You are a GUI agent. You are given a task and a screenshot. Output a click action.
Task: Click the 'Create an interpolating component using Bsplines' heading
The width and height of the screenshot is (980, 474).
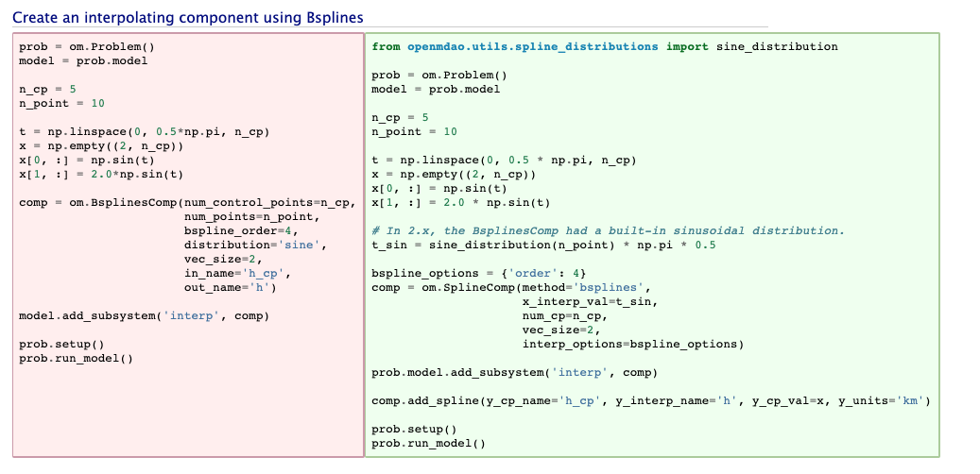click(187, 18)
